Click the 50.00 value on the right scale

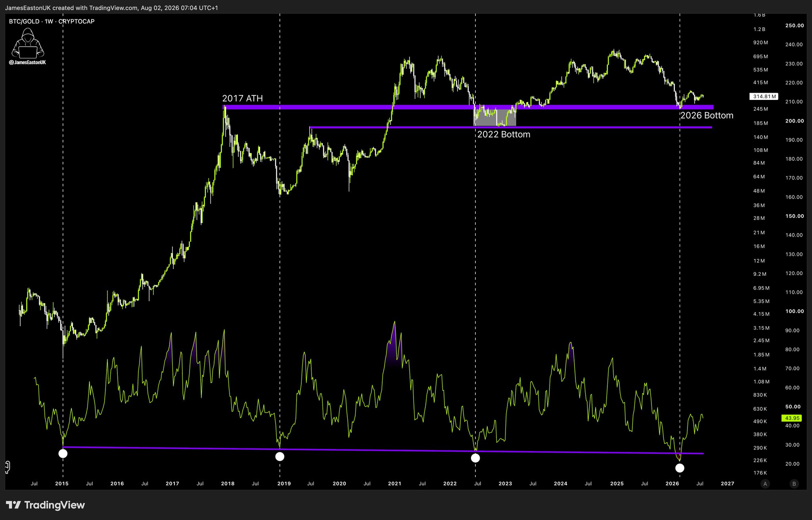point(793,407)
